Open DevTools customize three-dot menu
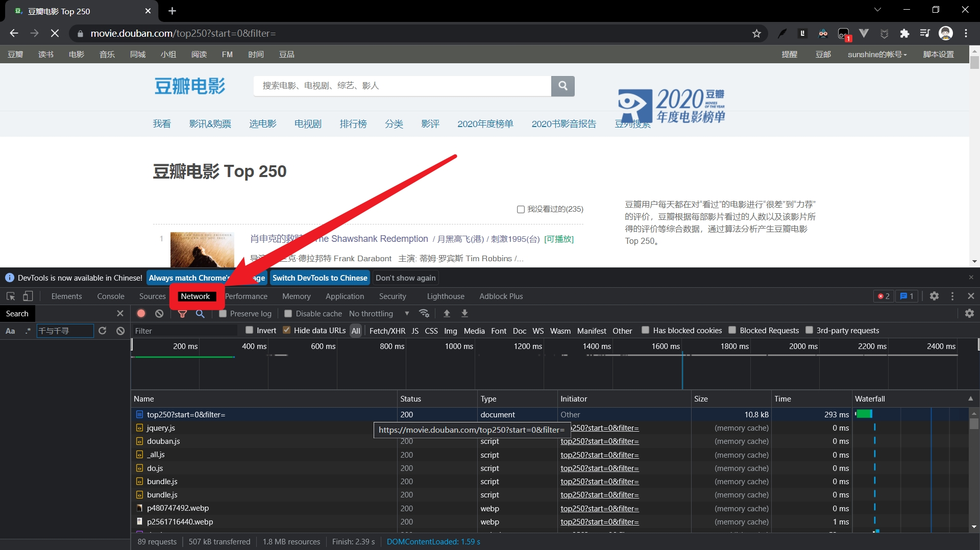Screen dimensions: 980x550 point(952,296)
